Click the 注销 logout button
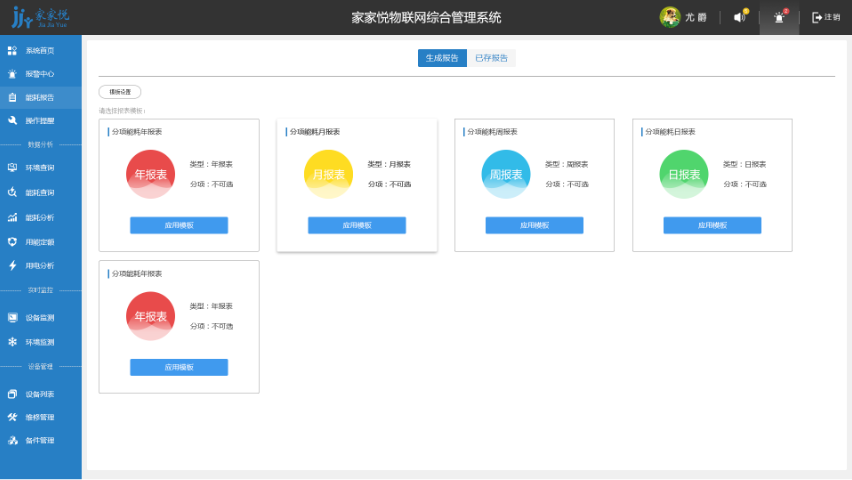 [x=826, y=17]
